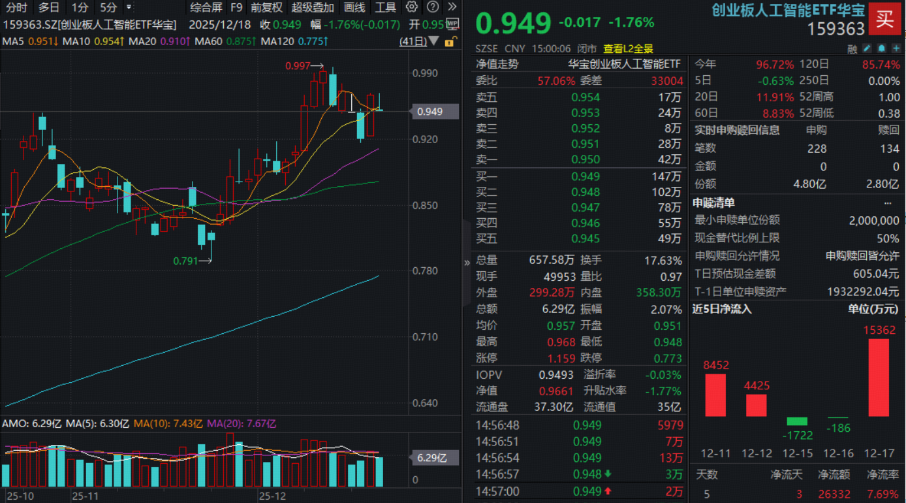
Task: Click the 买五 0.945 bid row
Action: coord(578,239)
